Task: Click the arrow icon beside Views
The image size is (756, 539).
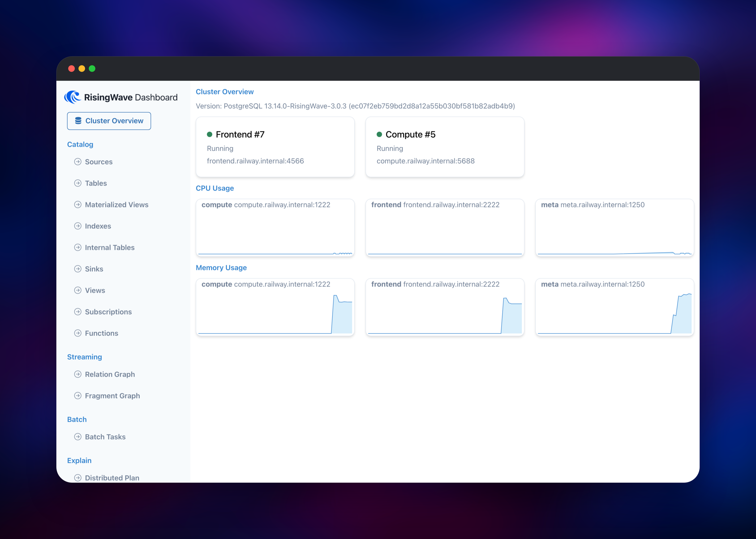Action: 78,291
